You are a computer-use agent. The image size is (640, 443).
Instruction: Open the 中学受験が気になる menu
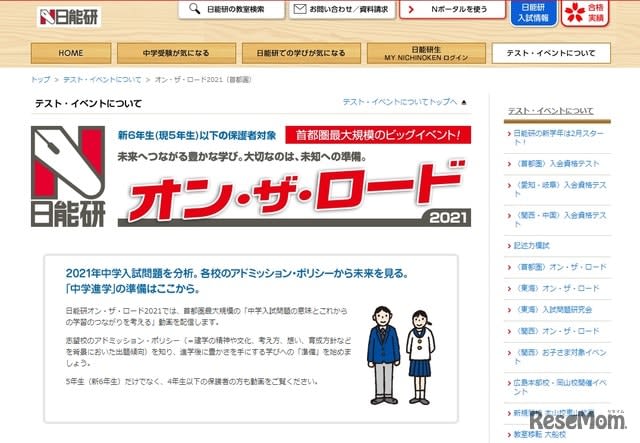[176, 53]
